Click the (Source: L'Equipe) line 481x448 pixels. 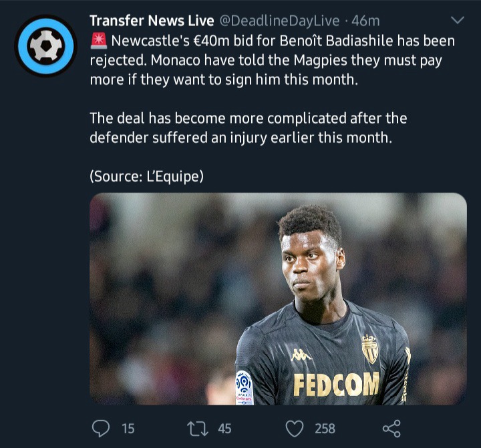146,176
